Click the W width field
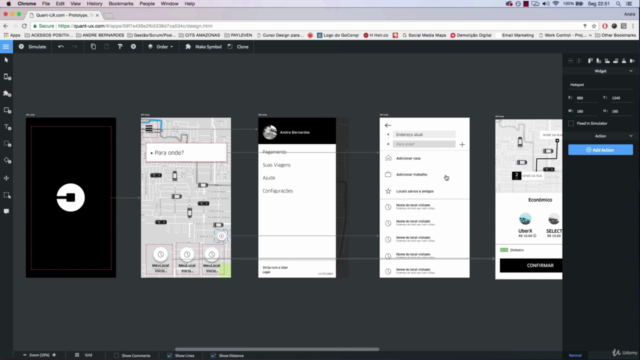Screen dimensions: 640x360 [587, 111]
